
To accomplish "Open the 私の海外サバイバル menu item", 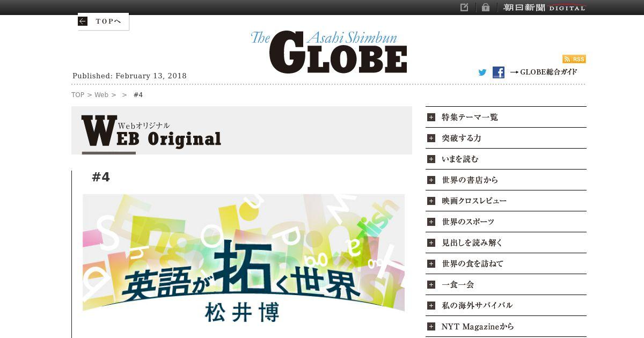I will (506, 306).
